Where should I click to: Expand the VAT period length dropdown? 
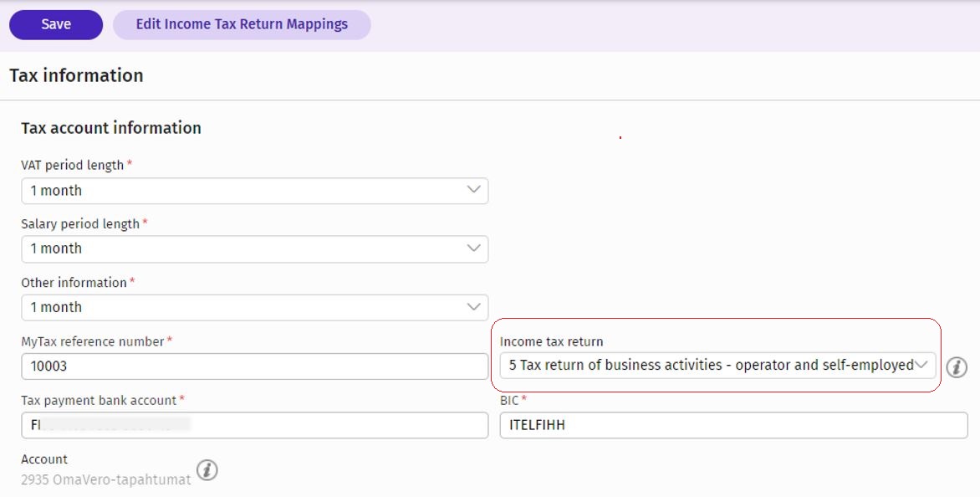[x=254, y=191]
